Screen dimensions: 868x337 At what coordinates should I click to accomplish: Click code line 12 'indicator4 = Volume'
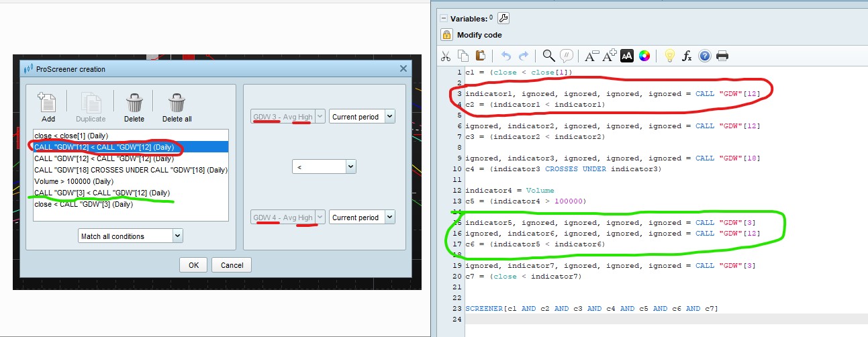point(510,190)
